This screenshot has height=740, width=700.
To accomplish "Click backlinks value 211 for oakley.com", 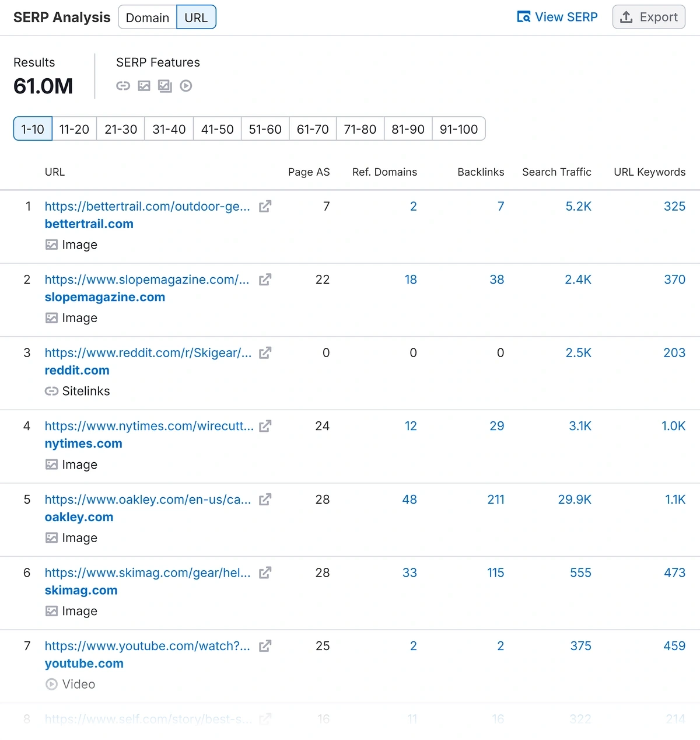I will point(496,500).
